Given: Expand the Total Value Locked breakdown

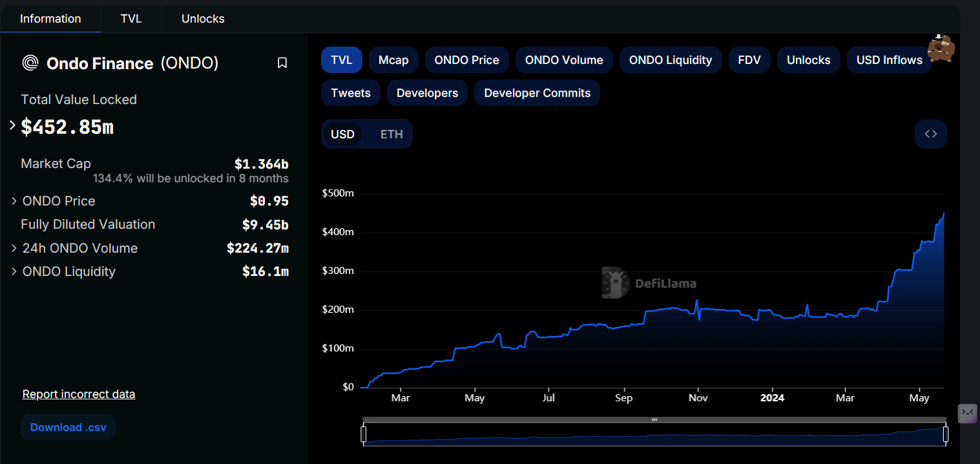Looking at the screenshot, I should pos(12,125).
